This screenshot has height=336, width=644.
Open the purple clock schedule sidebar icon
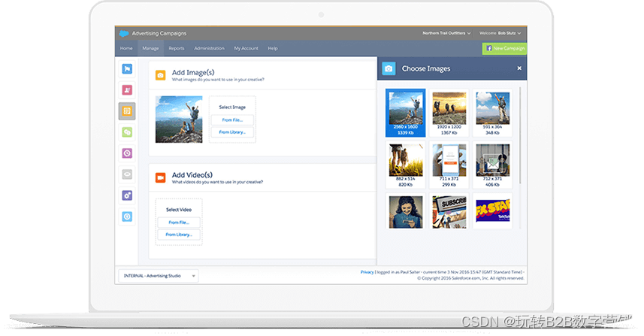tap(127, 153)
